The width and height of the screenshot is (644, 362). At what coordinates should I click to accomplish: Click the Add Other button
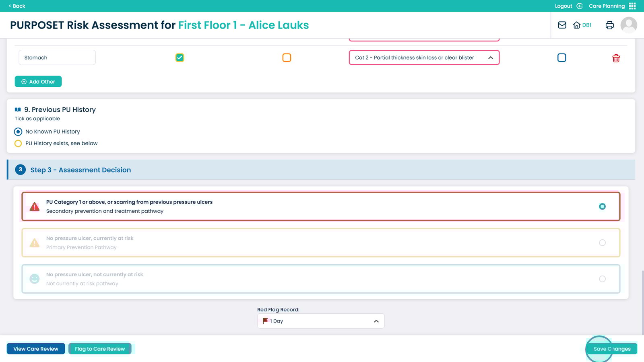[38, 82]
